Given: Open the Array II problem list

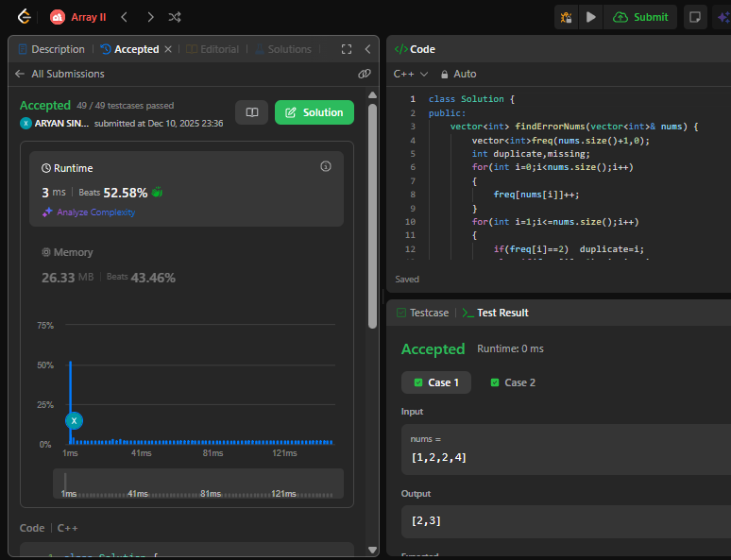Looking at the screenshot, I should [x=78, y=17].
